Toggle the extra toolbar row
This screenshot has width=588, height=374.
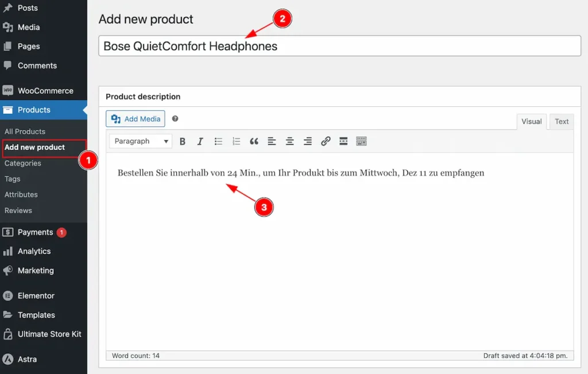point(361,141)
